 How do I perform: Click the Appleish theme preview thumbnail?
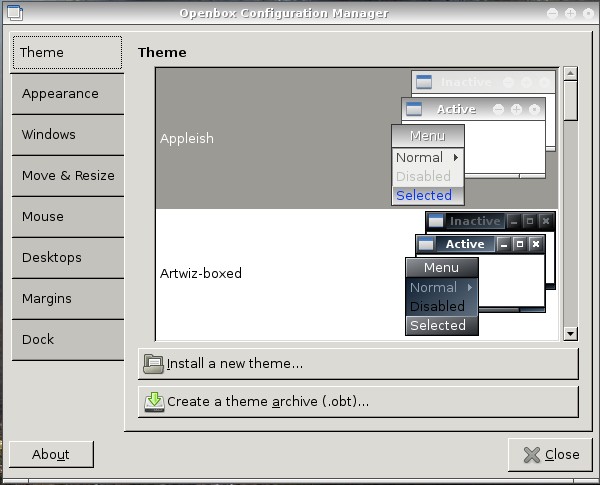[x=474, y=138]
